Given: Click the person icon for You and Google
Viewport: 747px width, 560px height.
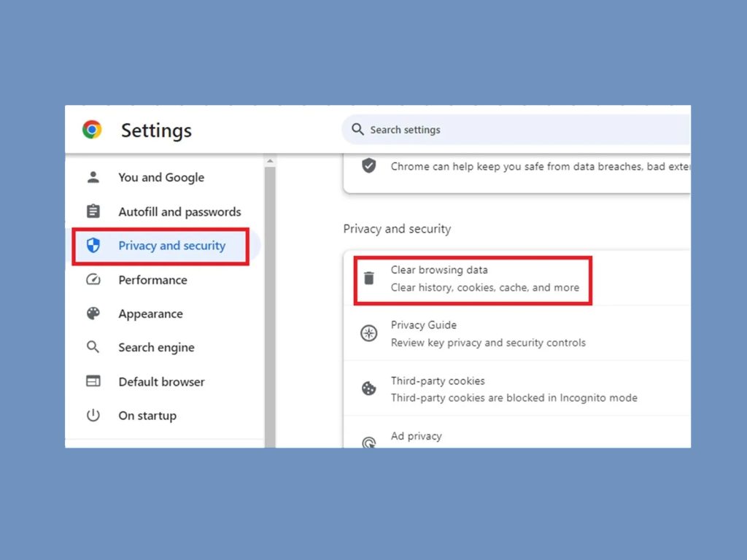Looking at the screenshot, I should [x=93, y=177].
